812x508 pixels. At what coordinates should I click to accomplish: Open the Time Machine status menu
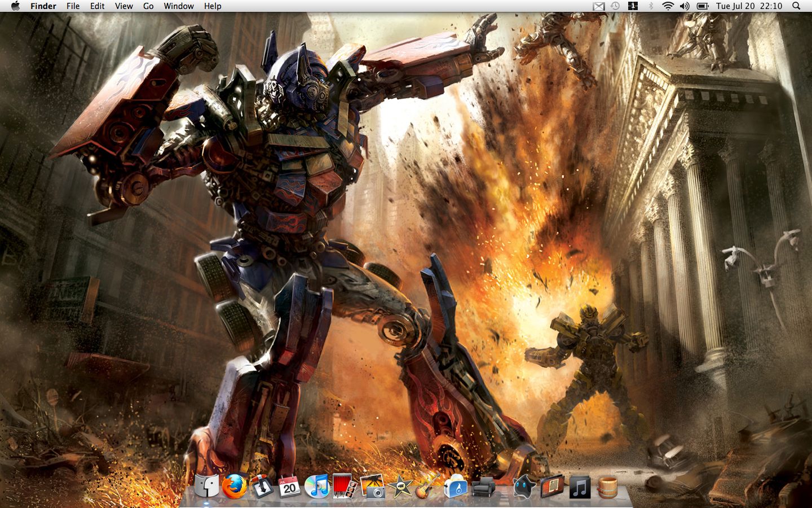pyautogui.click(x=615, y=6)
